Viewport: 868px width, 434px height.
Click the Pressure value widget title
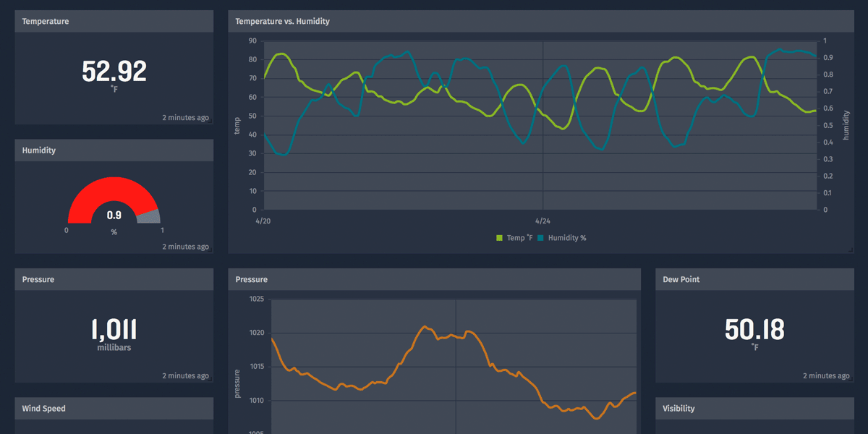tap(38, 279)
